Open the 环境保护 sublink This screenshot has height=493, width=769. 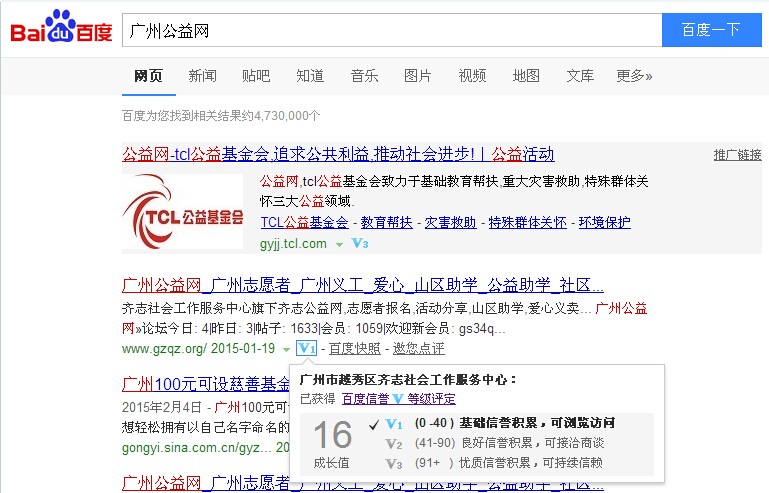tap(605, 222)
